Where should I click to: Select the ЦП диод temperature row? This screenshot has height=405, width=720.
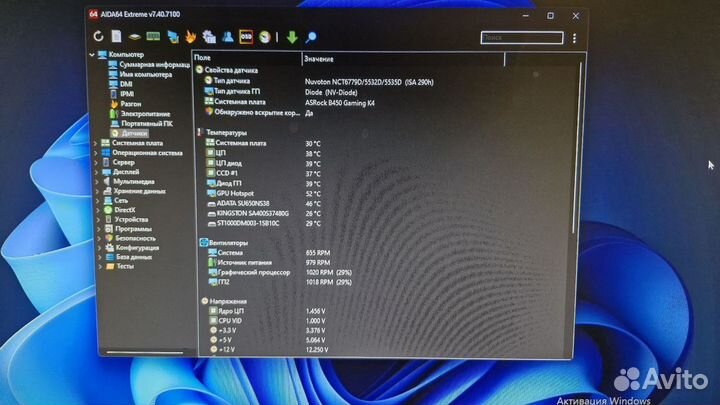264,163
